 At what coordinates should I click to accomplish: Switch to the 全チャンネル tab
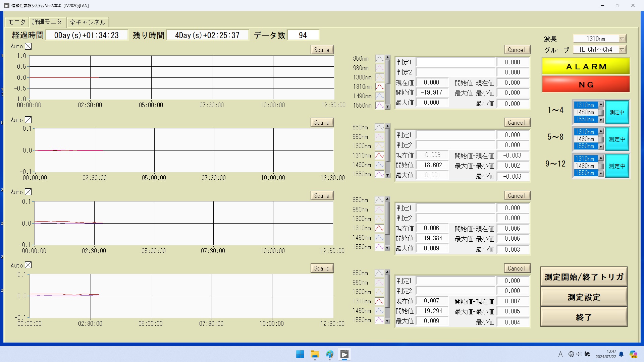click(88, 22)
